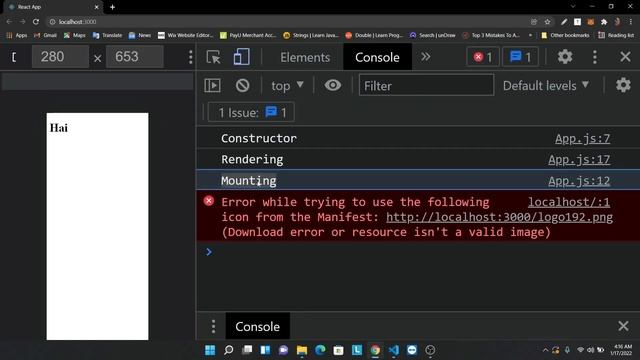
Task: Click the Hai heading in page preview
Action: click(59, 128)
